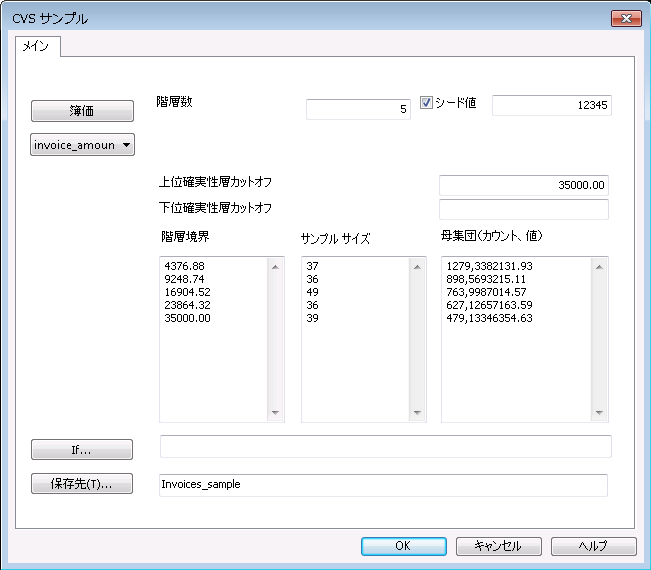Viewport: 651px width, 570px height.
Task: Click the 簿価 button
Action: [83, 110]
